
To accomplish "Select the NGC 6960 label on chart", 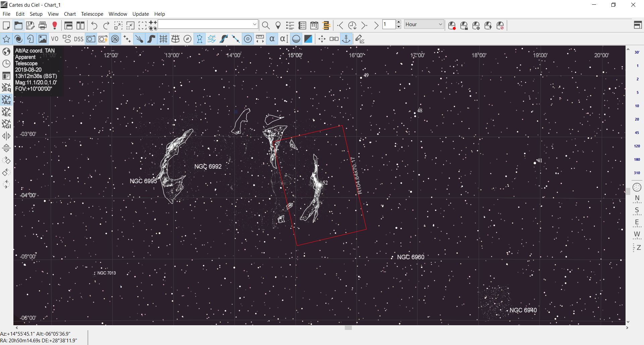I will click(x=411, y=257).
